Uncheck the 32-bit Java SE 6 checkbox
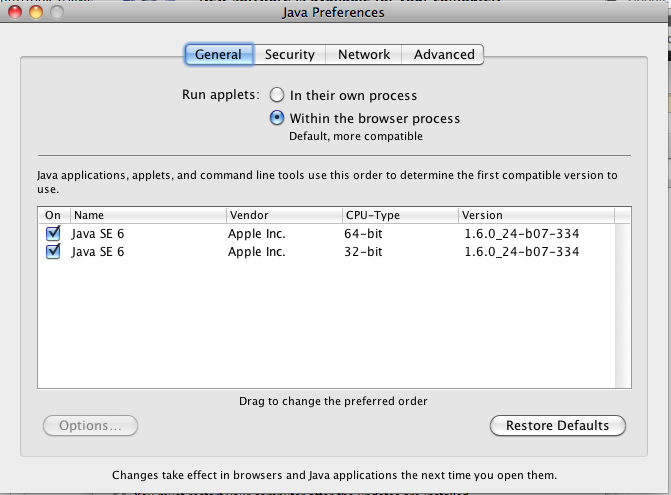Viewport: 671px width, 495px height. (x=53, y=251)
